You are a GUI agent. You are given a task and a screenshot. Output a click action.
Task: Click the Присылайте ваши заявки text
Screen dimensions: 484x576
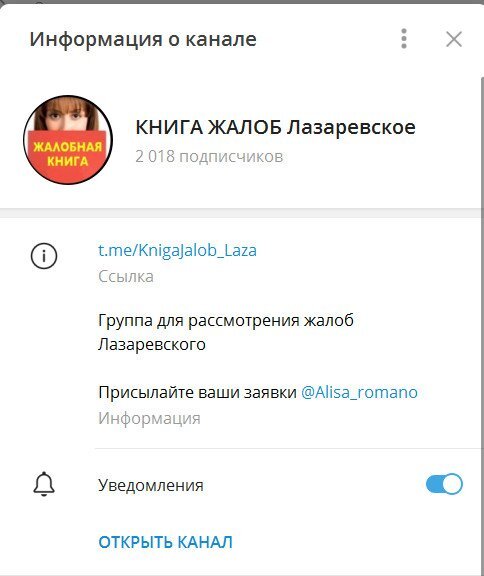pyautogui.click(x=197, y=392)
